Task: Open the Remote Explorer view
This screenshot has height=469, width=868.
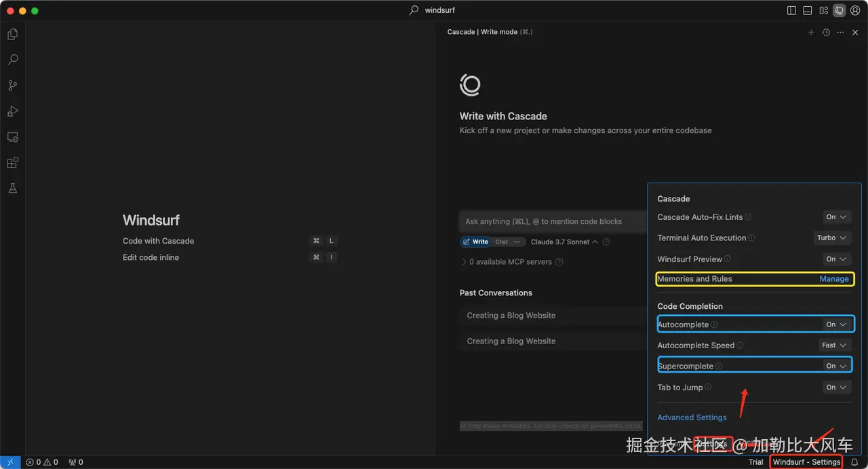Action: tap(12, 137)
